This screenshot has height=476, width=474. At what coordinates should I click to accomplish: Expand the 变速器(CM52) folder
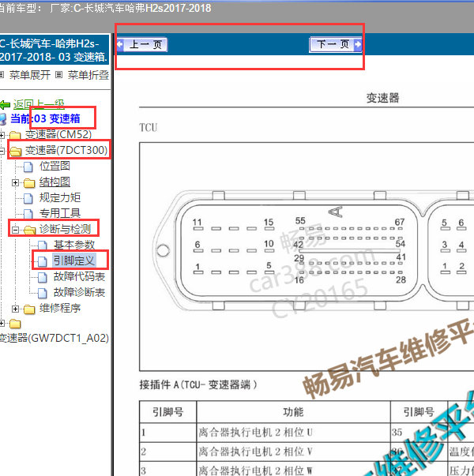tap(2, 135)
